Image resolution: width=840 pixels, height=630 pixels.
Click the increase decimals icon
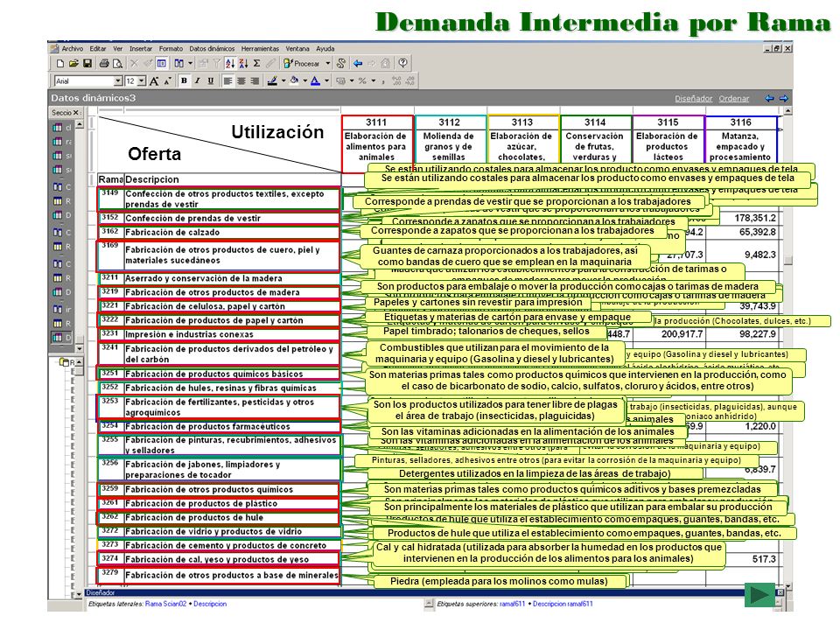(x=397, y=80)
